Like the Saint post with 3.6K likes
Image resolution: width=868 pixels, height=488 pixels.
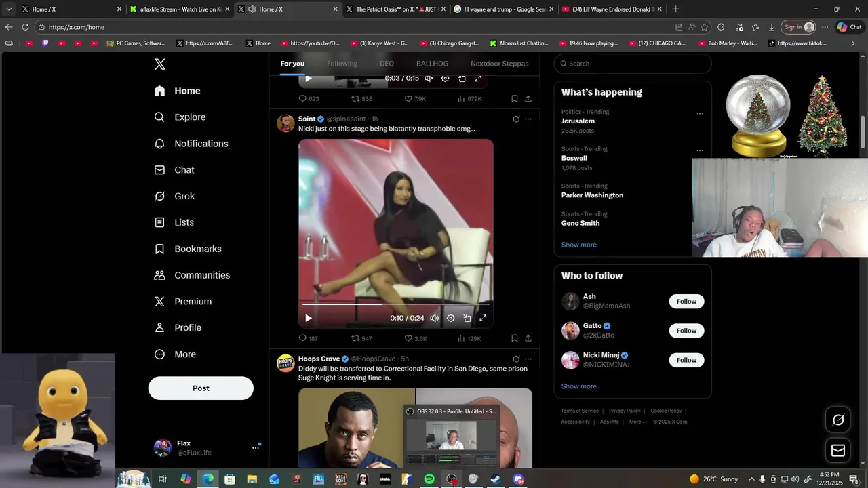pos(416,338)
